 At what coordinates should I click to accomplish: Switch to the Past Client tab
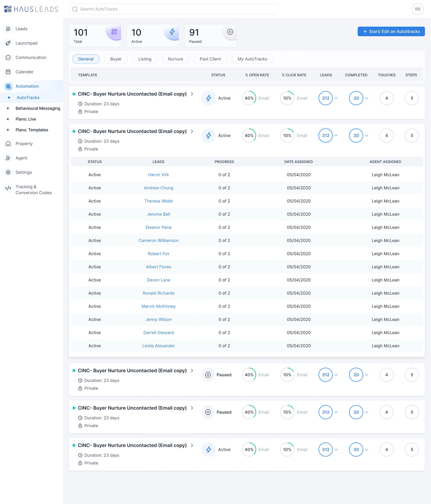click(x=210, y=59)
